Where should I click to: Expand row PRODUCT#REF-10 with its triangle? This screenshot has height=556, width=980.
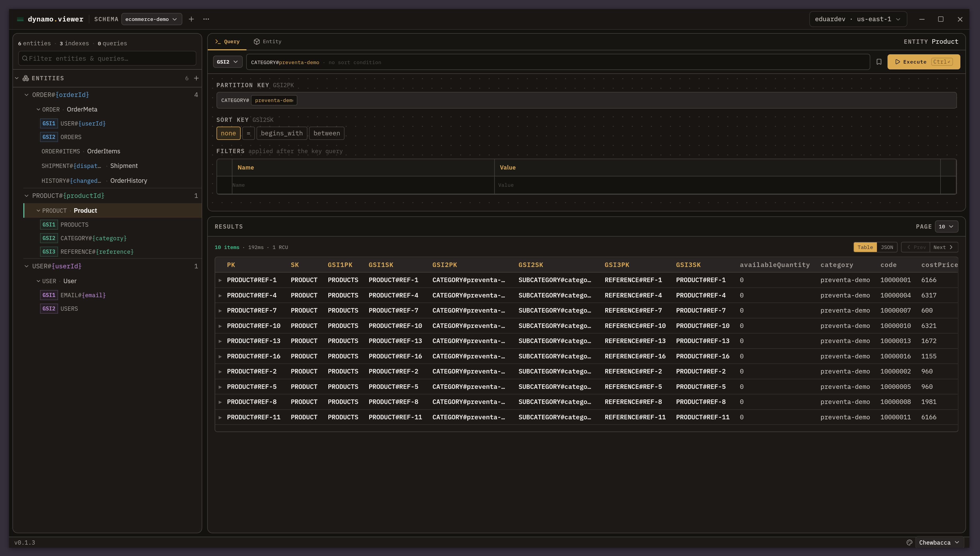point(220,326)
